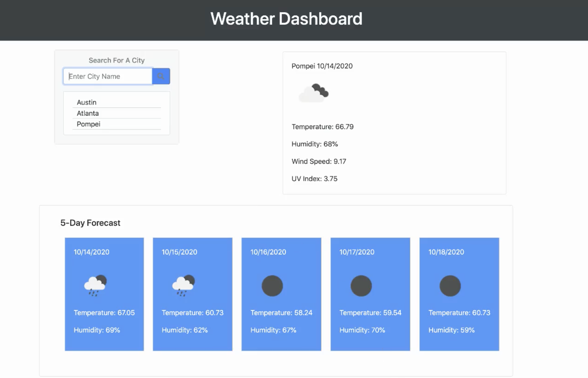Screen dimensions: 588x378
Task: Click the Pompei 10/14/2020 heading
Action: [322, 66]
